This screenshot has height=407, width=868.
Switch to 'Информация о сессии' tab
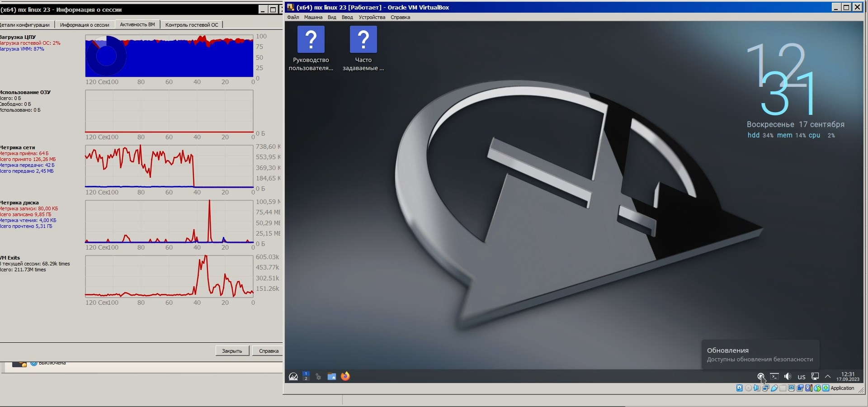[85, 25]
